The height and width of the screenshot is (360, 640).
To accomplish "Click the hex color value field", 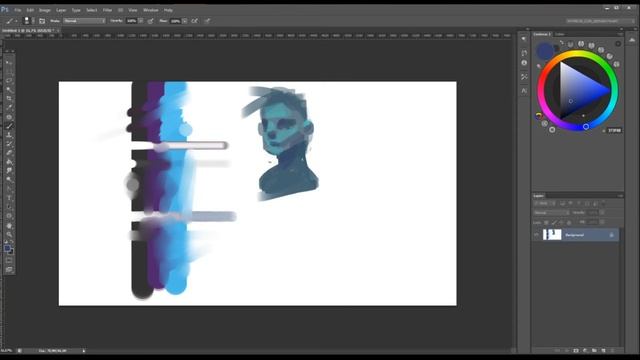I will (614, 131).
